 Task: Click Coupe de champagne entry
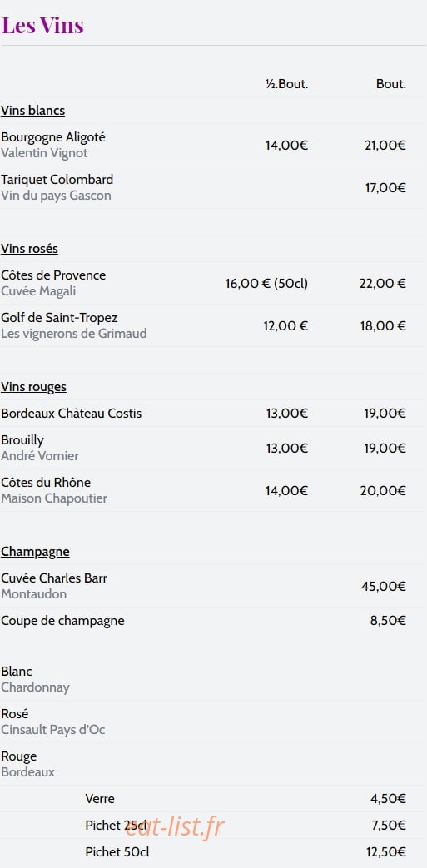click(62, 621)
